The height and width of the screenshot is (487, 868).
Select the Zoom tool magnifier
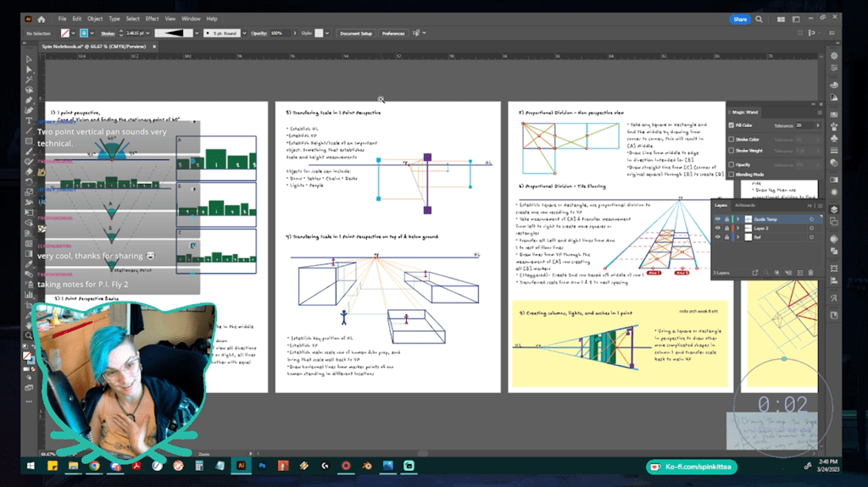click(29, 335)
